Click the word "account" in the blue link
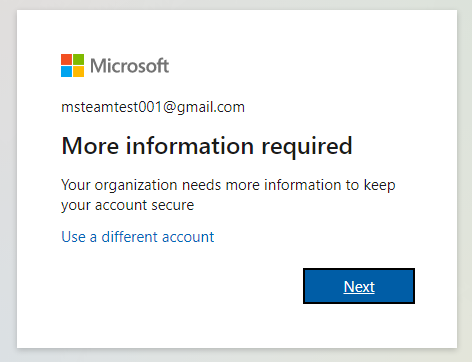The width and height of the screenshot is (472, 362). click(188, 237)
